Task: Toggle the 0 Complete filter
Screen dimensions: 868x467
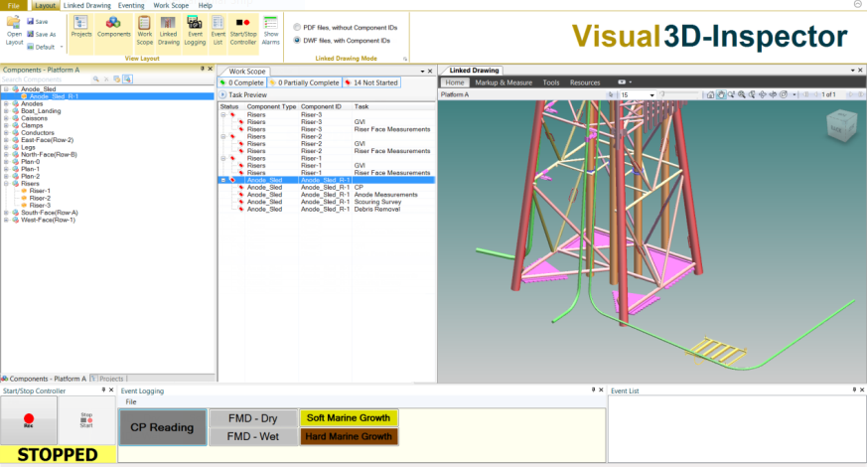Action: [242, 82]
